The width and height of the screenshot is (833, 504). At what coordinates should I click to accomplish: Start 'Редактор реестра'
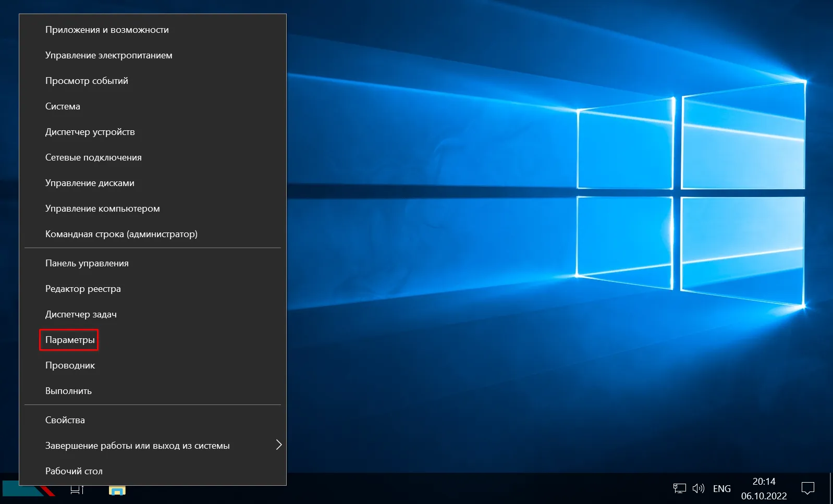click(x=153, y=289)
